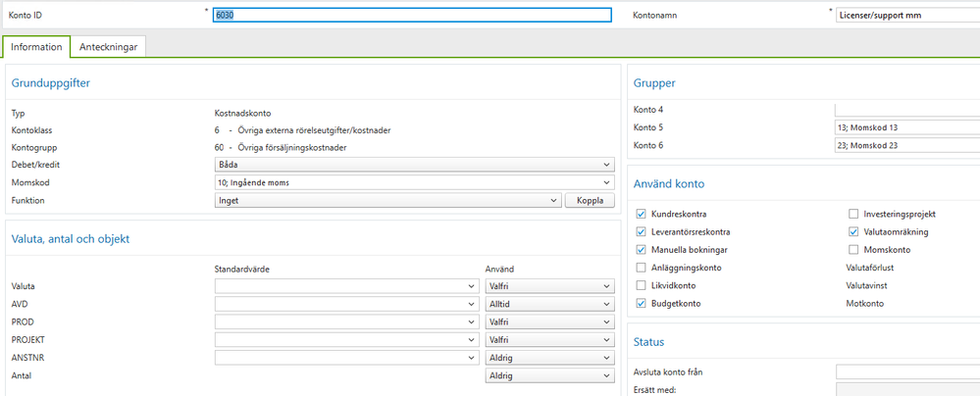Click the Avsluta konto från field

(906, 371)
